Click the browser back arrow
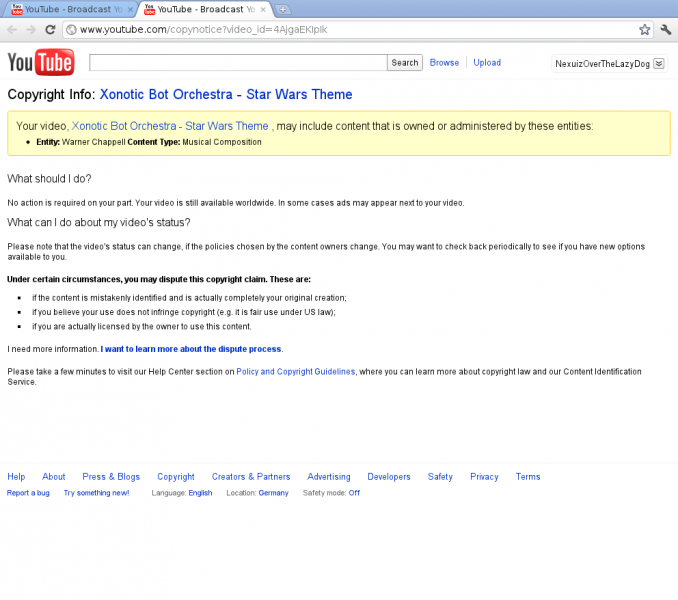 click(x=12, y=29)
